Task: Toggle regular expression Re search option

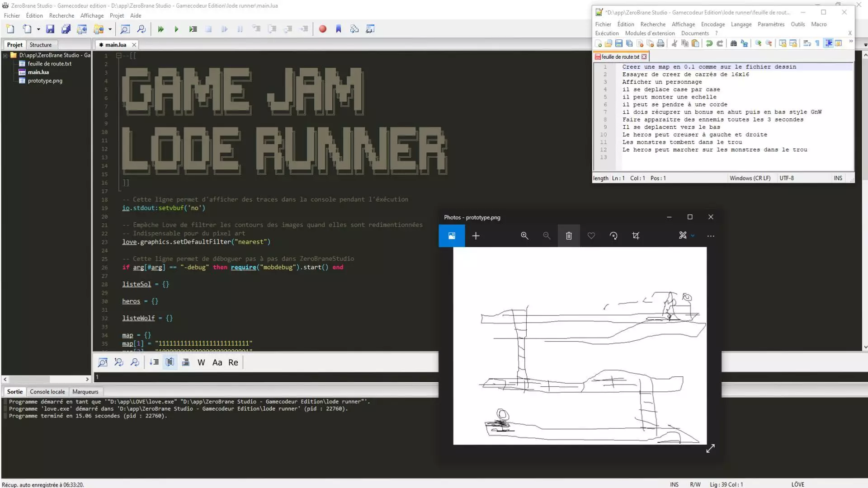Action: coord(233,362)
